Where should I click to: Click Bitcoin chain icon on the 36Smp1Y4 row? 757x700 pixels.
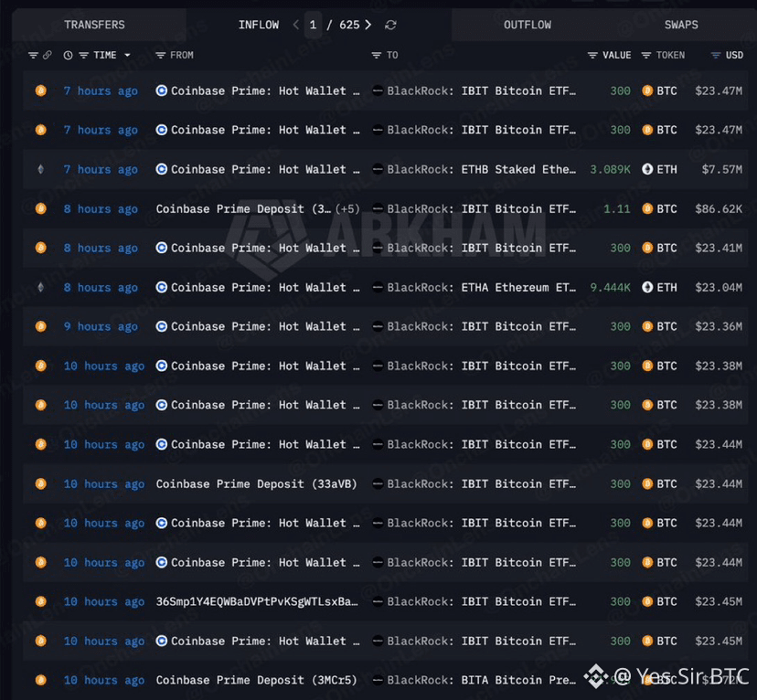(x=41, y=601)
